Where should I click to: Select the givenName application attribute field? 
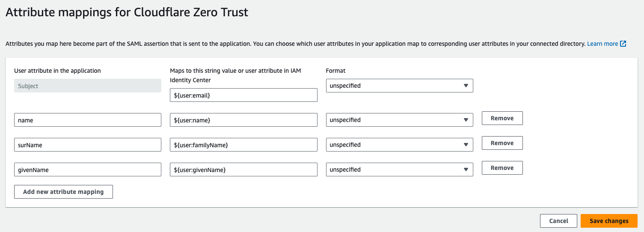pos(88,170)
